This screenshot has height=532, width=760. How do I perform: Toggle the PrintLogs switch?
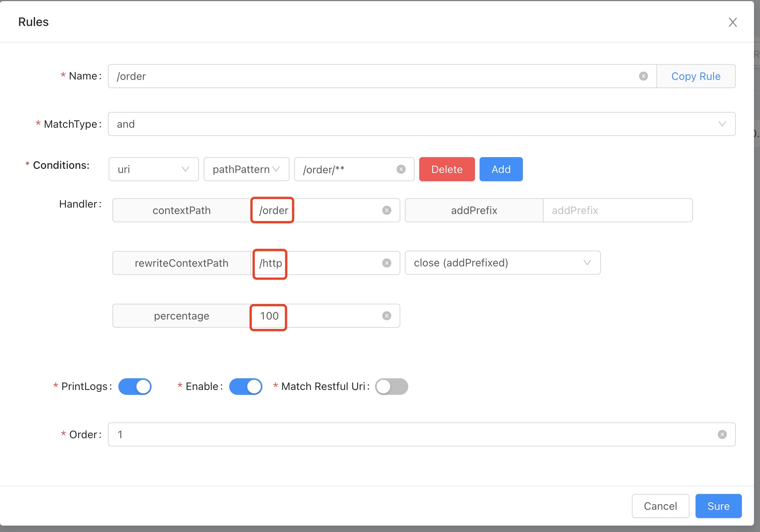[x=135, y=387]
